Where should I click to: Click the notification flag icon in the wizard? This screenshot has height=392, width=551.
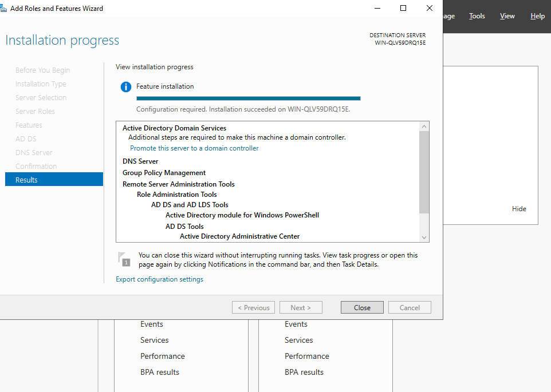click(124, 259)
